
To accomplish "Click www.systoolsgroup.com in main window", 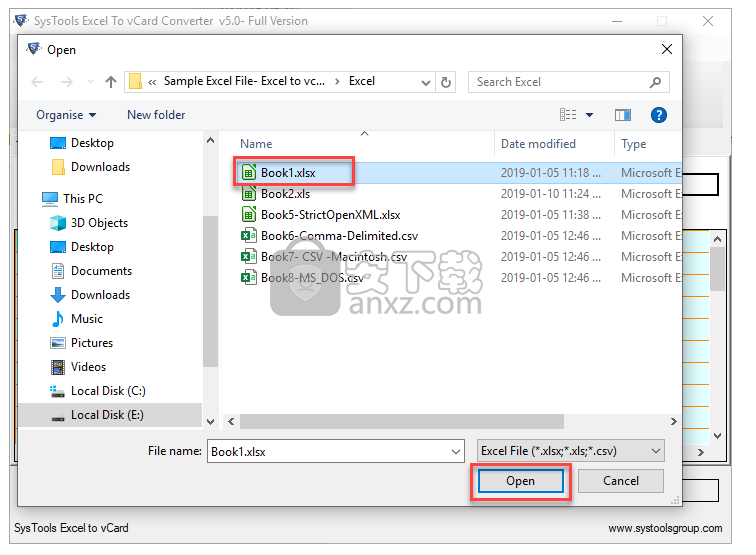I will (x=665, y=528).
